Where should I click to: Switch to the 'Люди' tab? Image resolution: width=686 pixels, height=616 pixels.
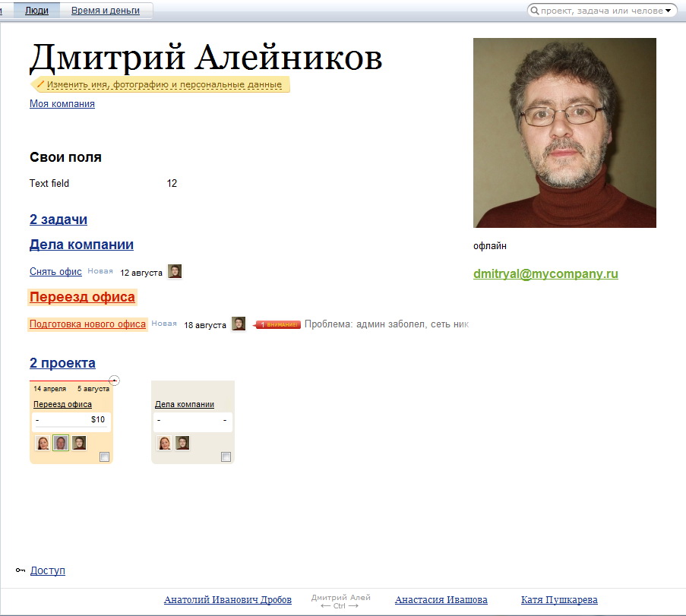tap(36, 11)
